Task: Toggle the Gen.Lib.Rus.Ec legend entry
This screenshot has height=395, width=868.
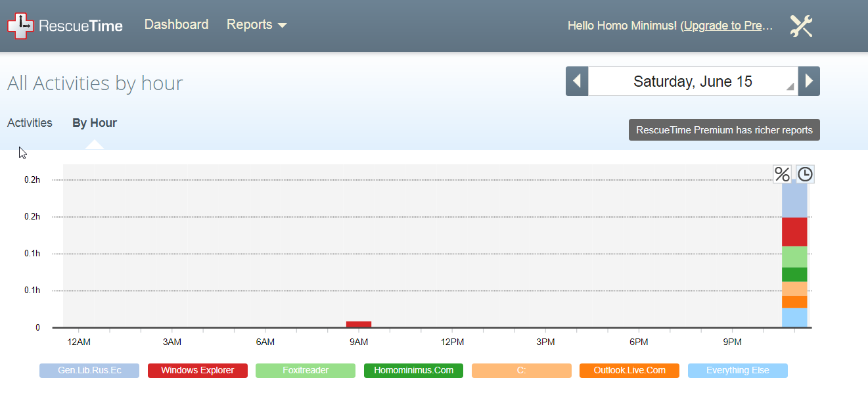Action: point(89,371)
